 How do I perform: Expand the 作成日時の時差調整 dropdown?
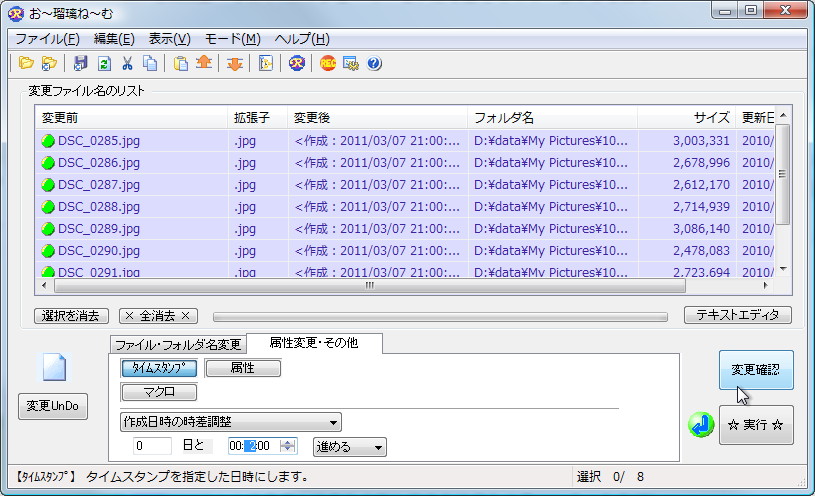pyautogui.click(x=231, y=422)
